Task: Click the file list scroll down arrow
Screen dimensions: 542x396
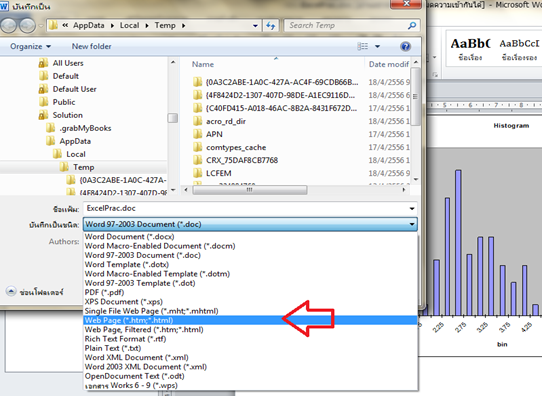Action: pos(416,180)
